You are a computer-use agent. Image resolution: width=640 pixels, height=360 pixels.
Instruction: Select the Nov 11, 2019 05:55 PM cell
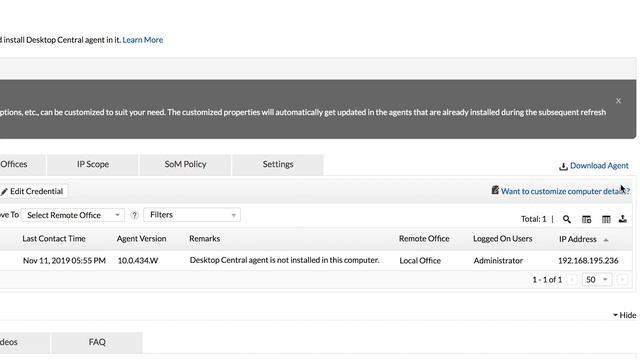[x=64, y=260]
